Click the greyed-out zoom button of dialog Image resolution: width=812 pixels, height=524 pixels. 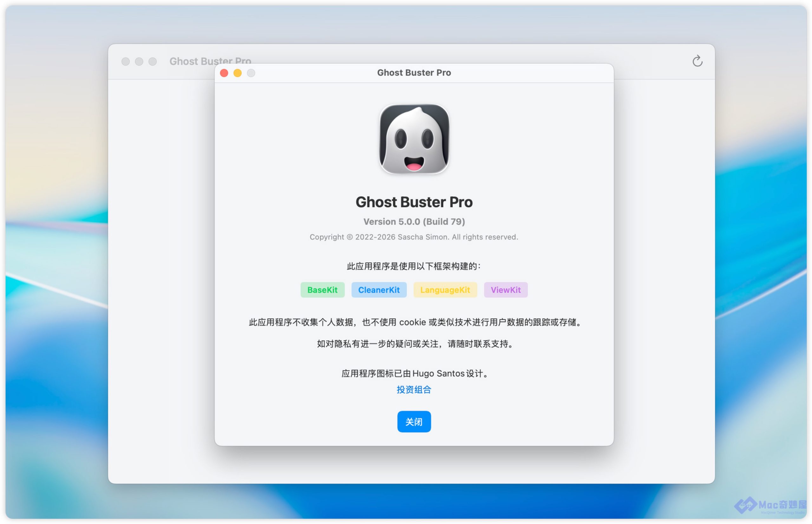click(251, 73)
